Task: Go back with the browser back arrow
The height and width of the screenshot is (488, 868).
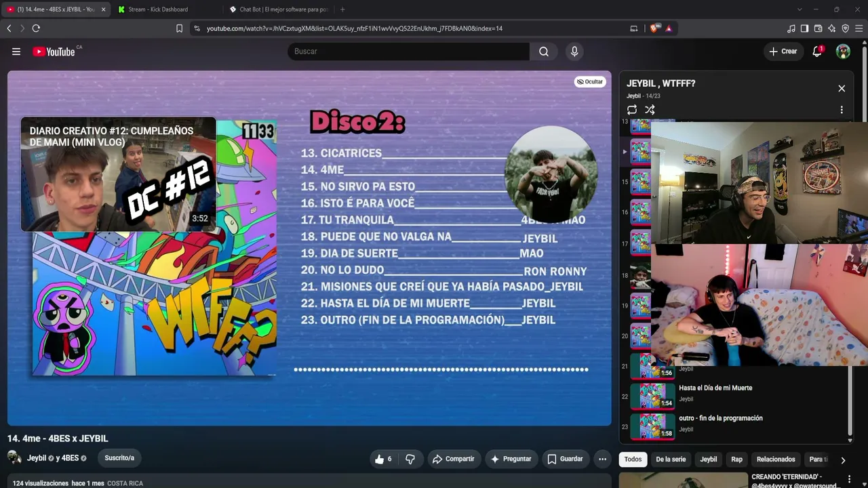Action: tap(9, 28)
